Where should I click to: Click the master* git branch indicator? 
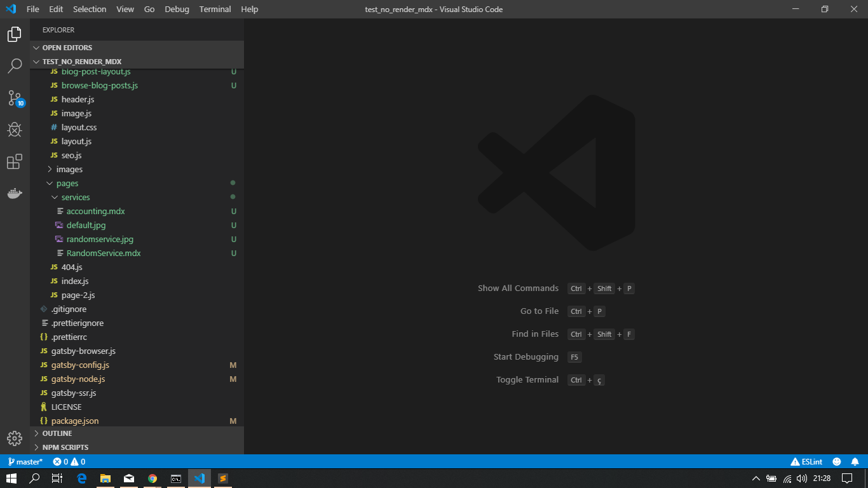pos(25,462)
